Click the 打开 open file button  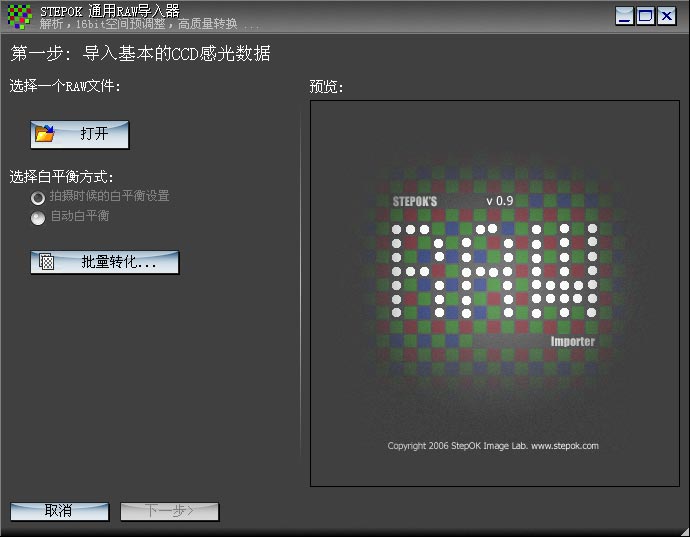pos(80,134)
